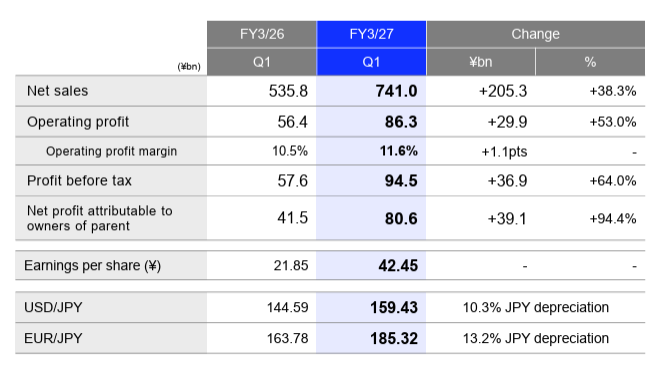Select the Profit before tax label
Image resolution: width=658 pixels, height=369 pixels.
pos(79,181)
